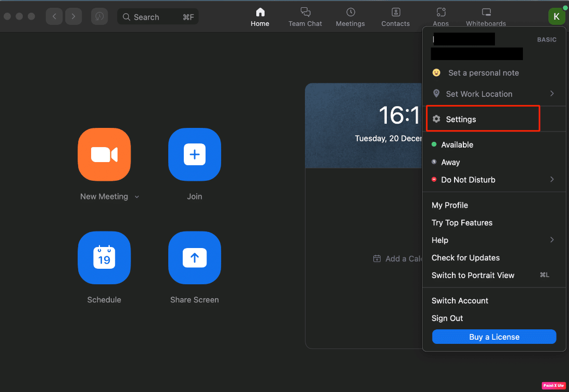This screenshot has width=569, height=392.
Task: Click the BASIC account label
Action: tap(547, 39)
